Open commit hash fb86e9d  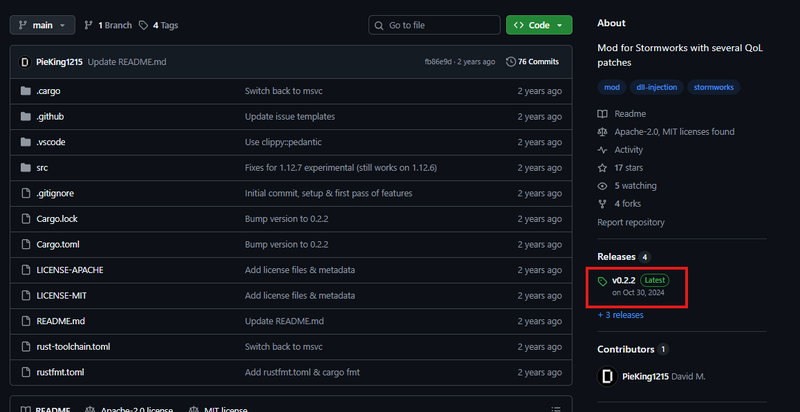[x=438, y=62]
